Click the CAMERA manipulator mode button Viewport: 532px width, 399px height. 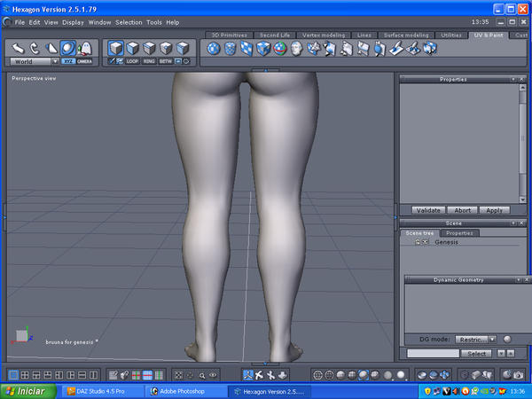point(85,62)
